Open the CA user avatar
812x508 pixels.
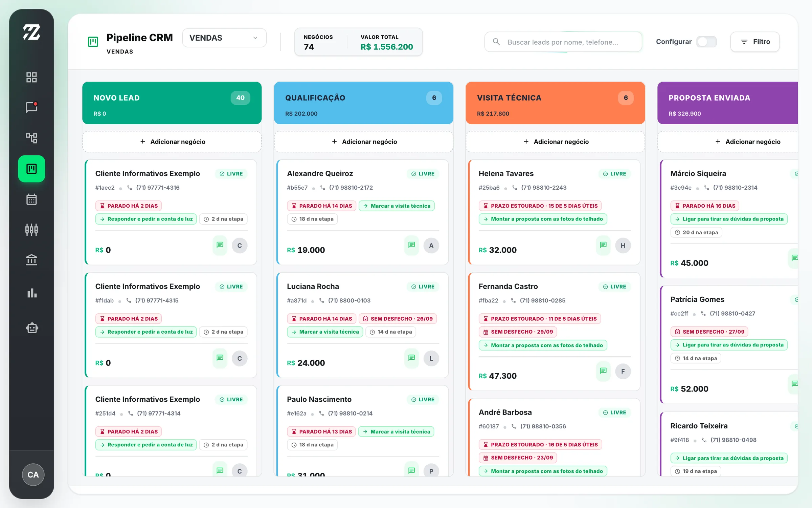coord(33,474)
